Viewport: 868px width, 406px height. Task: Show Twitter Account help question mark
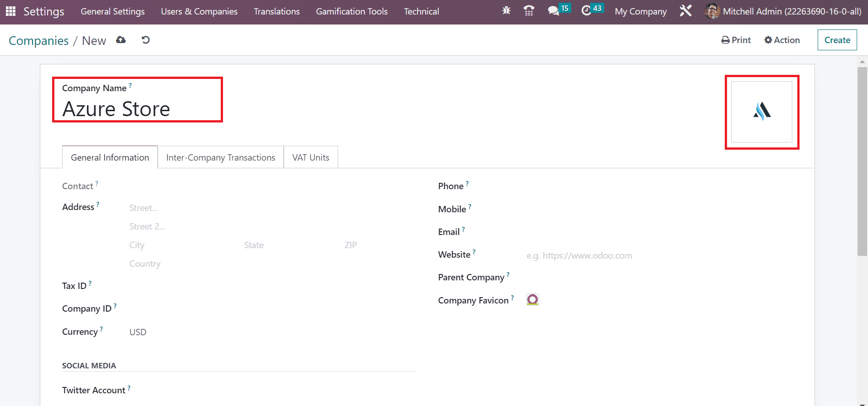point(129,387)
